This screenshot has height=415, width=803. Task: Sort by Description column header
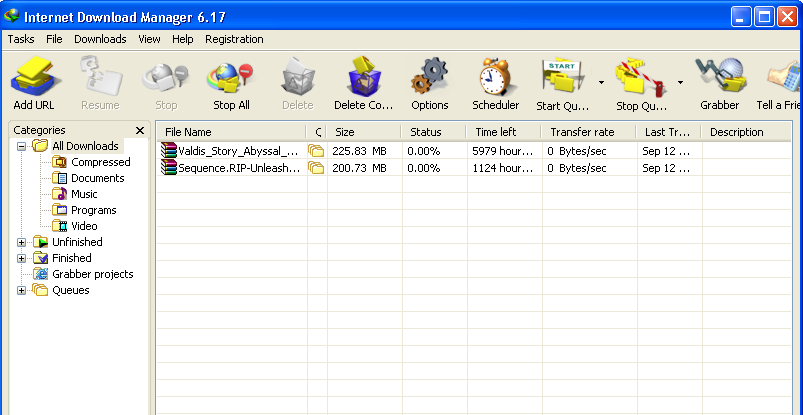coord(746,132)
